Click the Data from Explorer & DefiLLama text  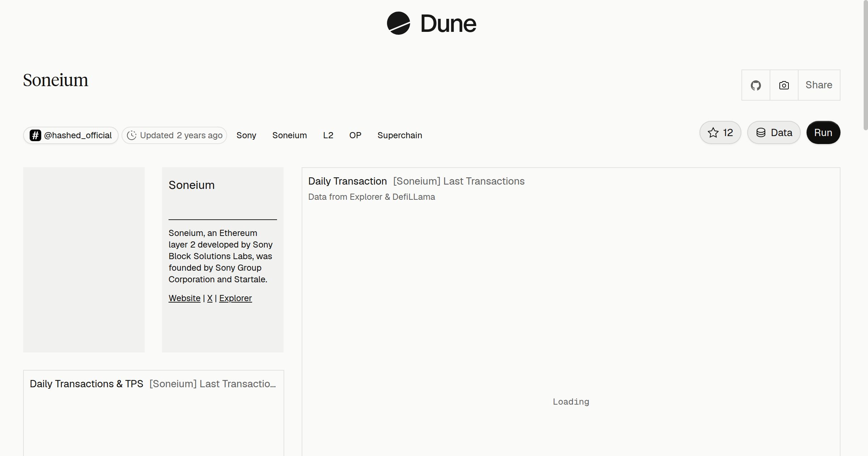coord(371,197)
